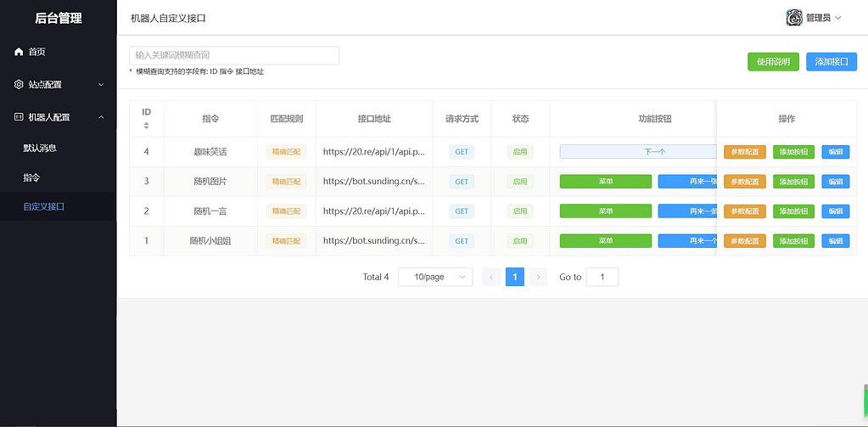Click the 随机小姐姐 command cell
868x427 pixels.
tap(210, 241)
